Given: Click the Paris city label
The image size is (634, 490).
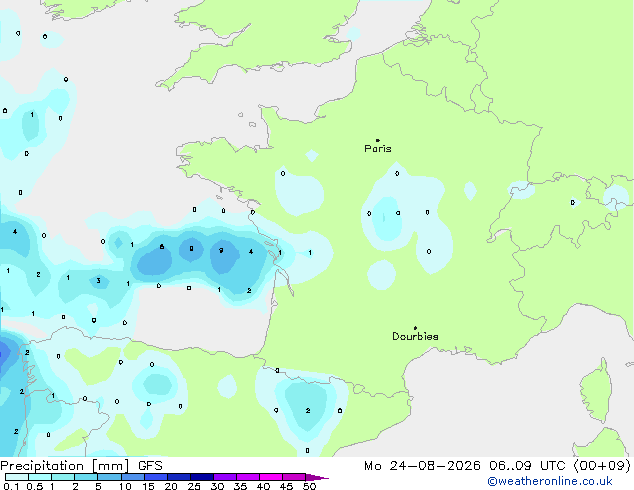Looking at the screenshot, I should tap(378, 148).
